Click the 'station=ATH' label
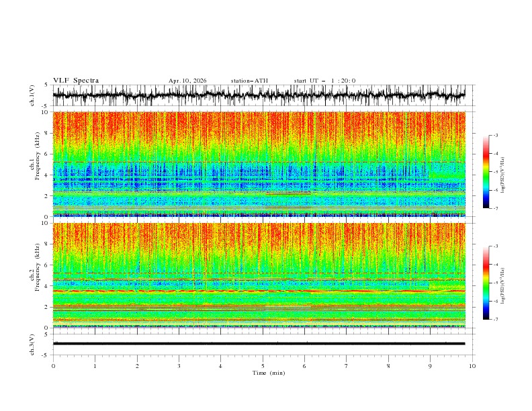Viewport: 532px width, 411px height. point(249,81)
